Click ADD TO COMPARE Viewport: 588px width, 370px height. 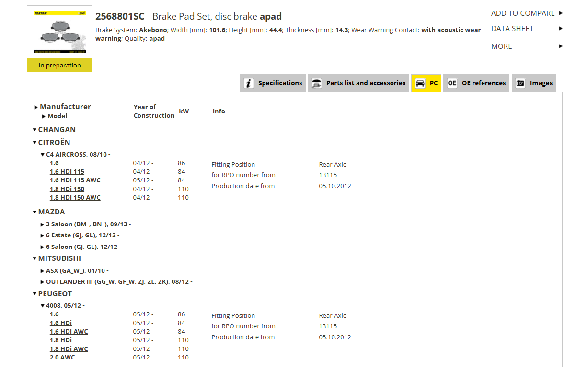(523, 13)
